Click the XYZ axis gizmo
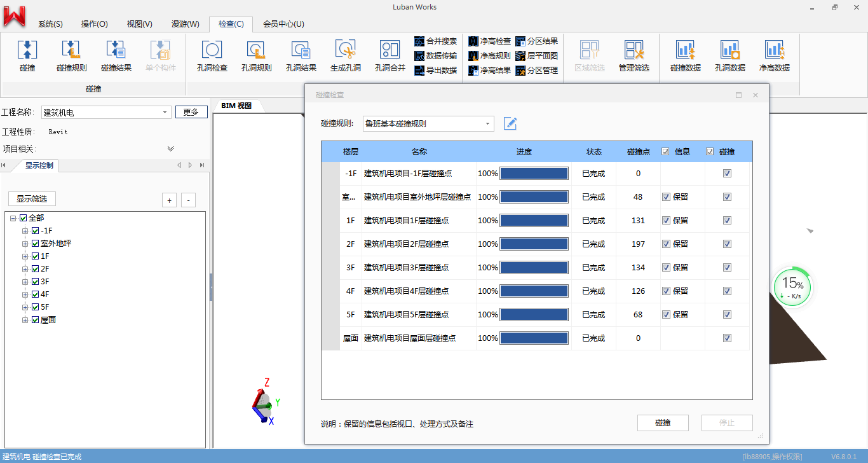This screenshot has height=463, width=868. click(266, 402)
